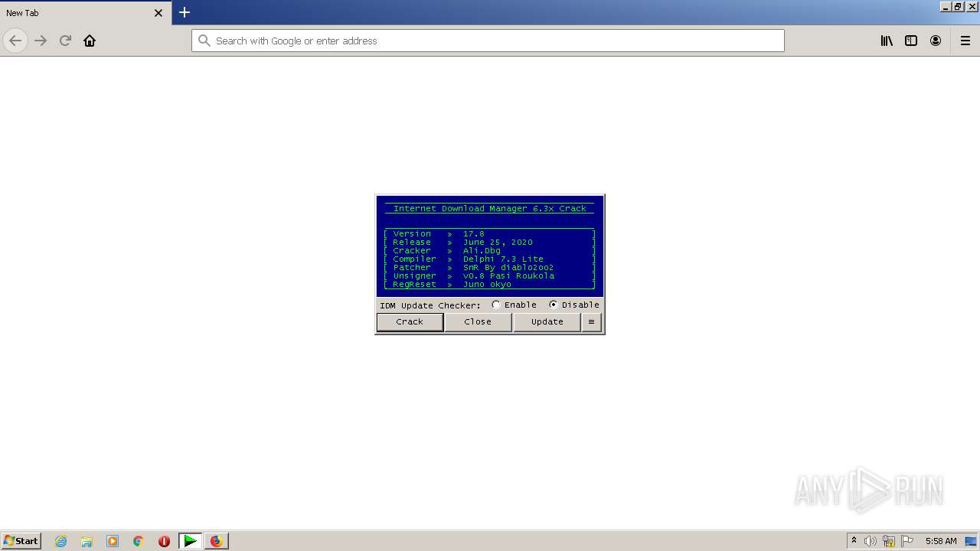
Task: Open File Explorer folder icon in taskbar
Action: 87,541
